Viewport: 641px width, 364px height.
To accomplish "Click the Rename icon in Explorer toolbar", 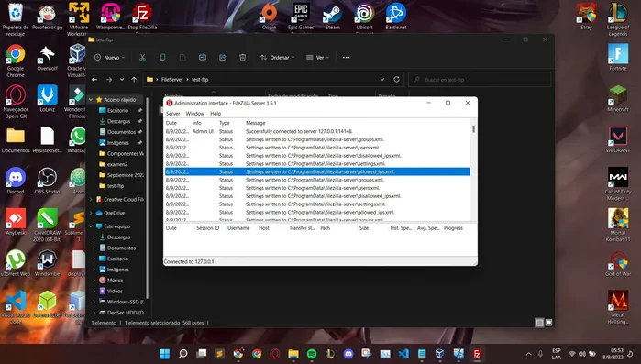I will 203,58.
